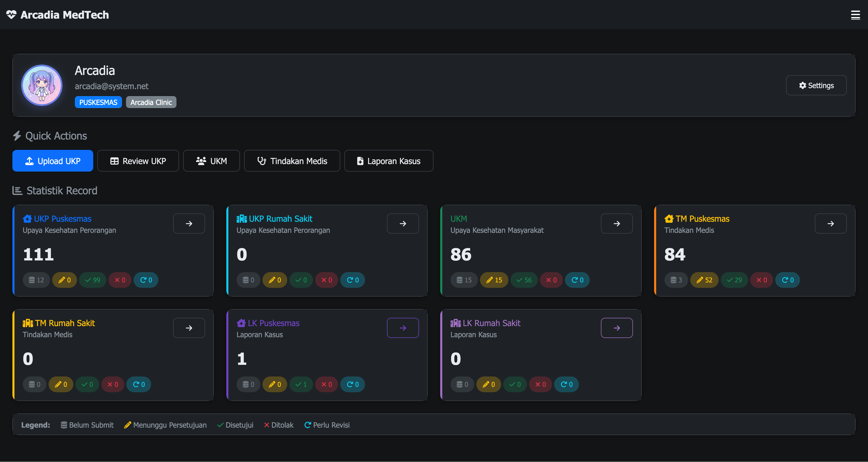
Task: Select the Arcadia Clinic badge
Action: 151,102
